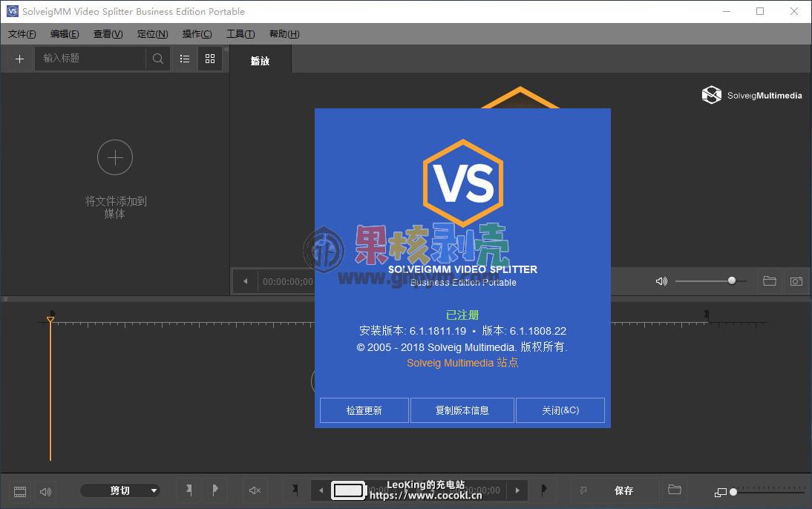Click the 复制版本信息 button
Screen dimensions: 812x509
click(x=462, y=410)
